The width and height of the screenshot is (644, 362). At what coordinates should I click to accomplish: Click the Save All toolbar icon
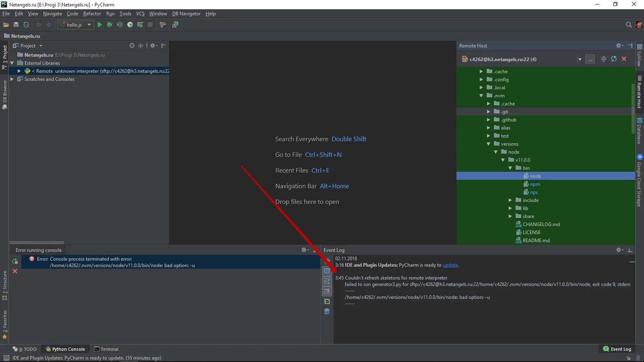pos(16,25)
